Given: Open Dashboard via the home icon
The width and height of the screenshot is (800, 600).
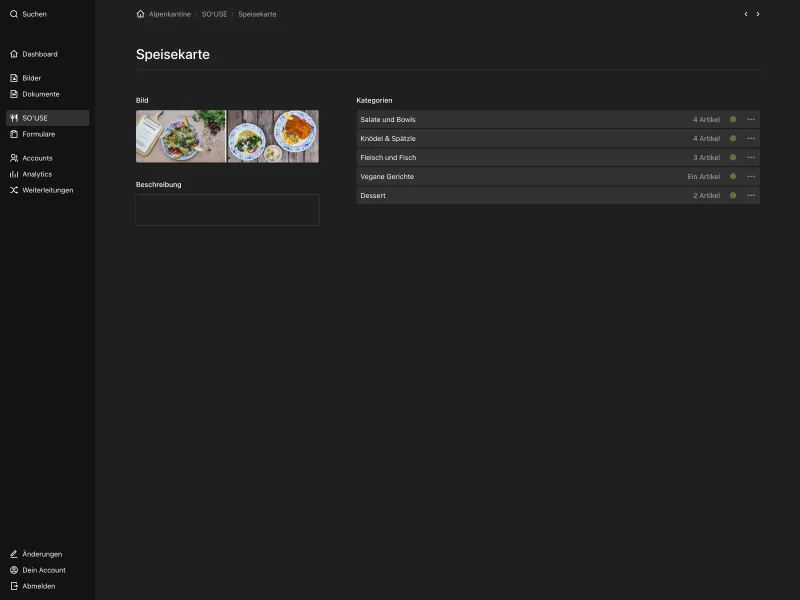Looking at the screenshot, I should 13,54.
